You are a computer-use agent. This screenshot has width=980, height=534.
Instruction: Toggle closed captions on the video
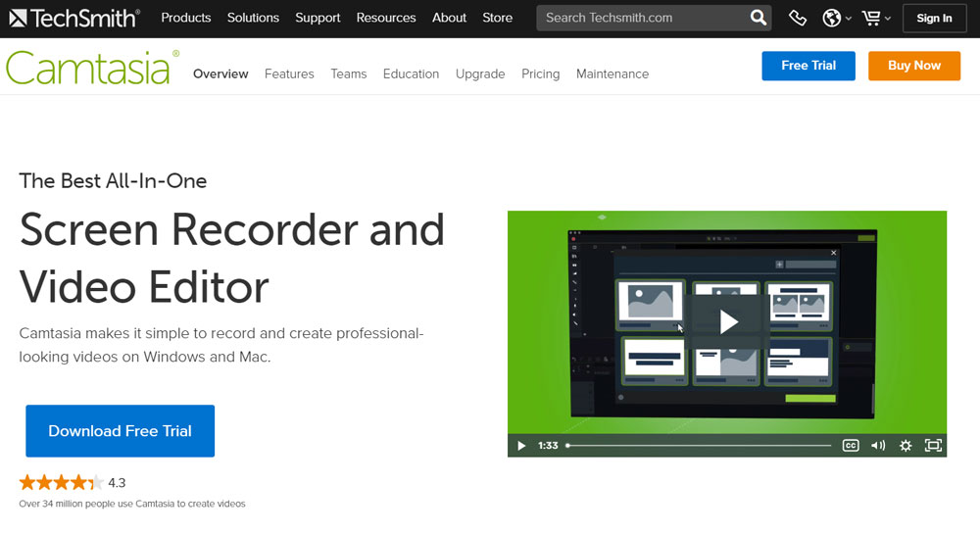pyautogui.click(x=851, y=445)
